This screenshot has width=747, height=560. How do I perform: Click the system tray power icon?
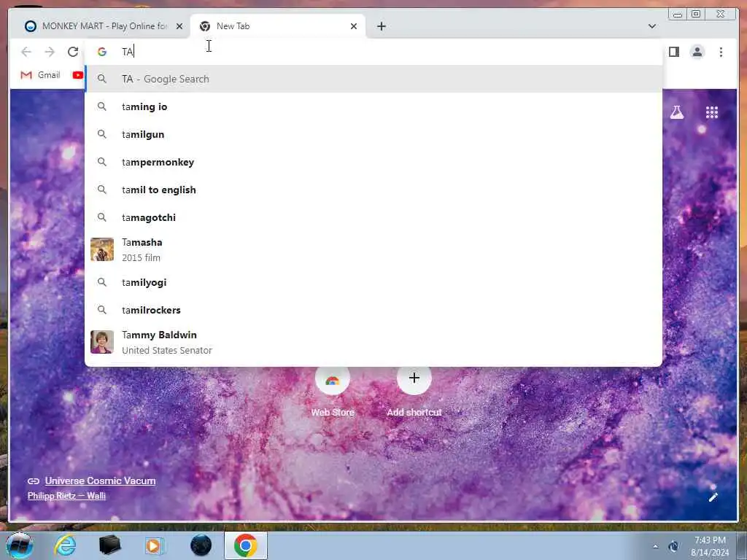673,547
